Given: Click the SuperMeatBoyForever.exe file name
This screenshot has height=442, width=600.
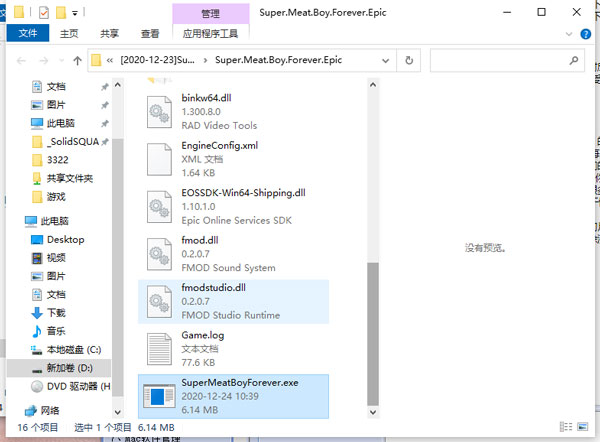Looking at the screenshot, I should pos(240,383).
